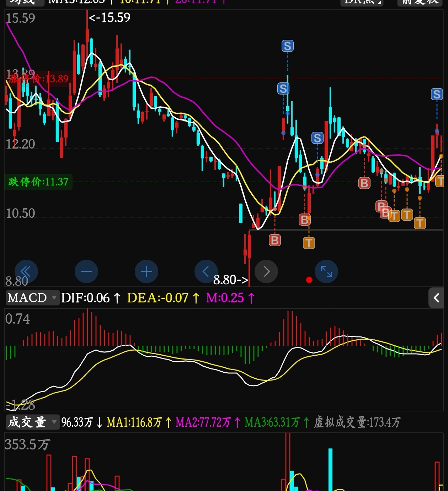Image resolution: width=448 pixels, height=491 pixels.
Task: Tap the S marker beside the 12.20 level
Action: 318,138
